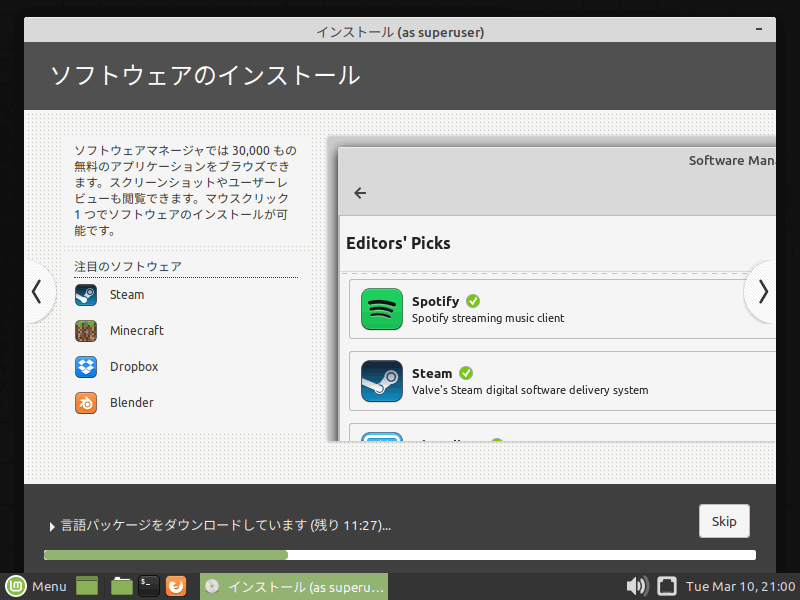Select the Minecraft label in featured list
Viewport: 800px width, 600px height.
(137, 331)
